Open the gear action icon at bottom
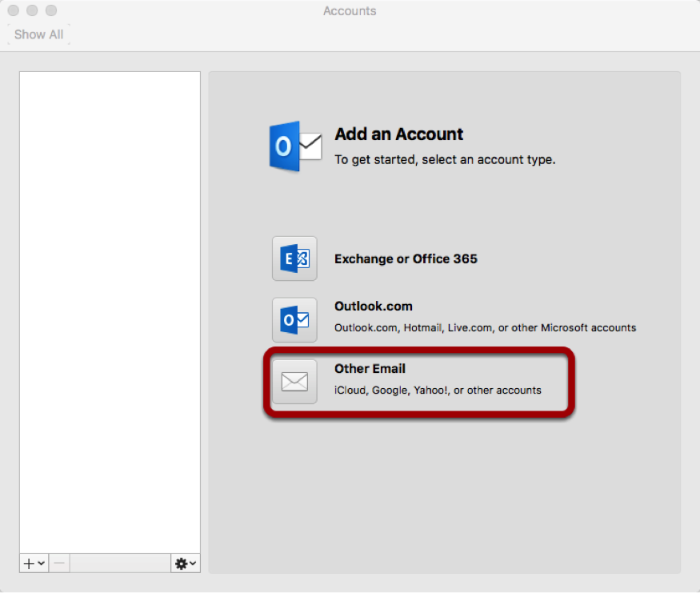Screen dimensions: 700x593 pos(180,563)
